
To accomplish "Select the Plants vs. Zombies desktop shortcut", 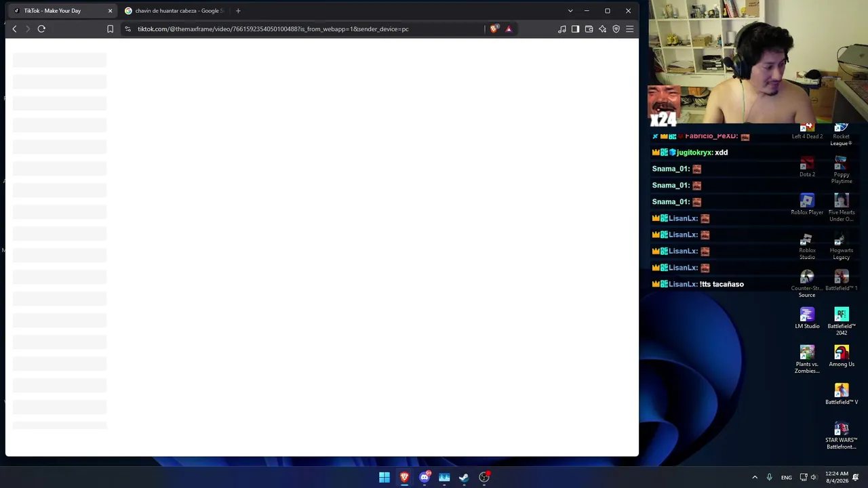I will click(x=807, y=360).
